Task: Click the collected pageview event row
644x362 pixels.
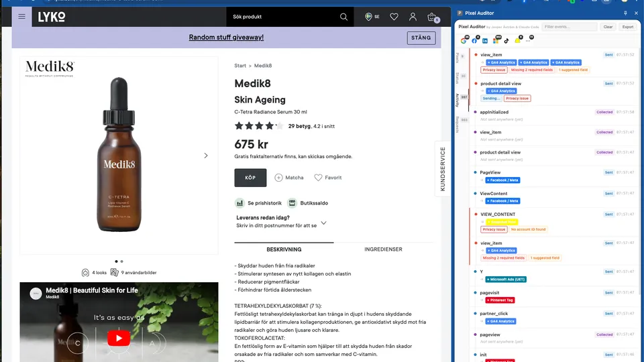Action: point(553,338)
